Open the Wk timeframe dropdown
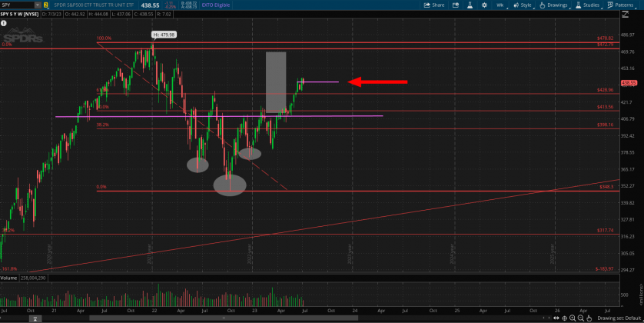 pyautogui.click(x=500, y=5)
